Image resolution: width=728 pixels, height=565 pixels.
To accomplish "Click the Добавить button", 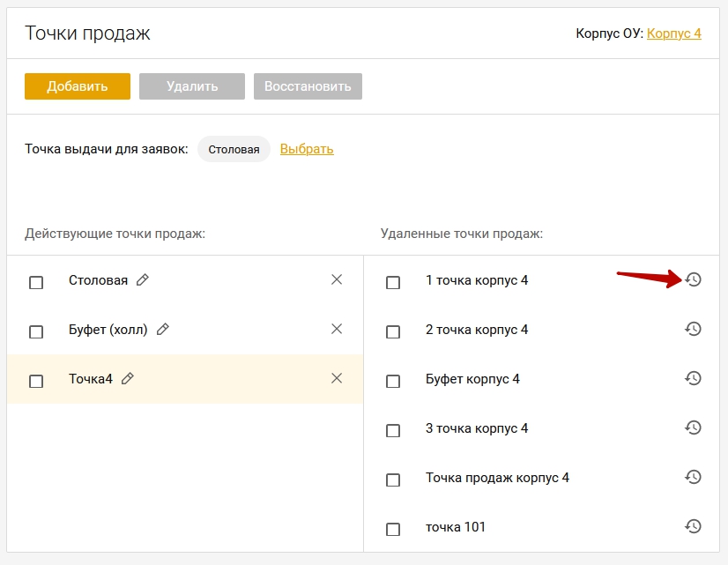I will pyautogui.click(x=78, y=86).
